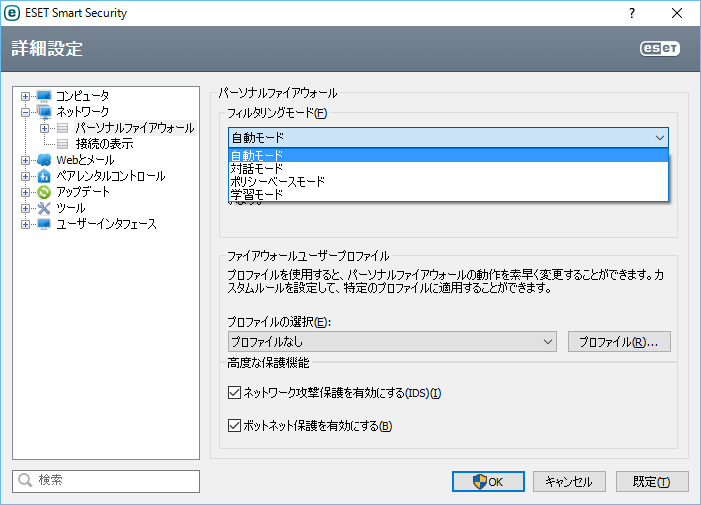The height and width of the screenshot is (505, 701).
Task: Click the ユーザーインタフェース monitor icon
Action: pyautogui.click(x=44, y=224)
